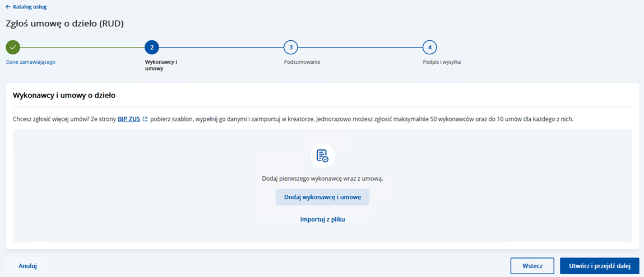Click the green checkmark step one circle
The height and width of the screenshot is (277, 644).
click(13, 47)
